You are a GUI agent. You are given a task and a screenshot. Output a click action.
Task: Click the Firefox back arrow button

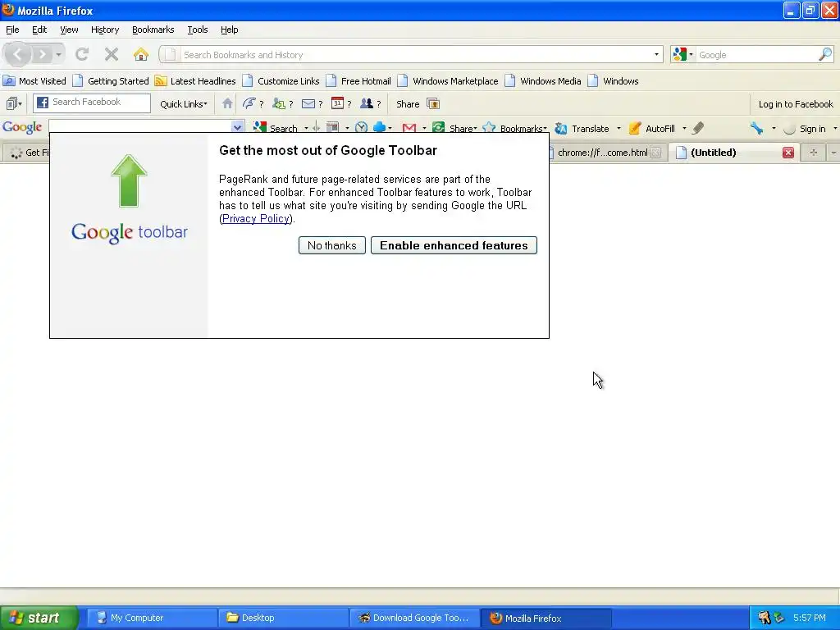click(x=18, y=54)
